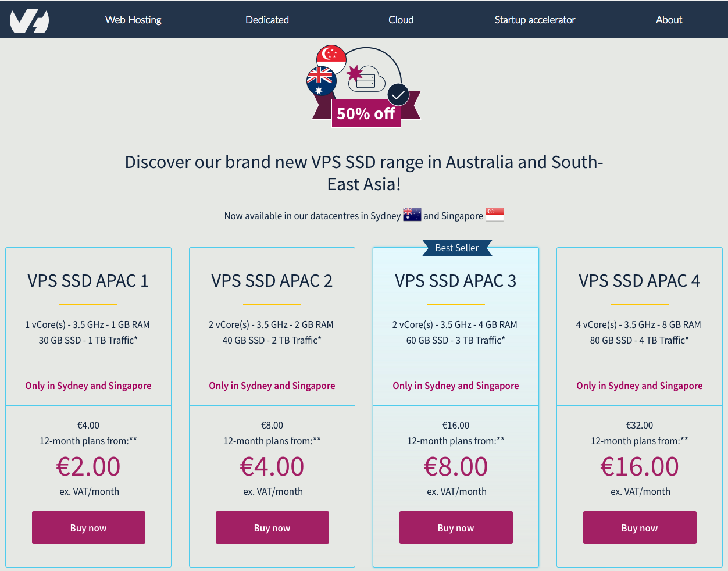
Task: Open the Dedicated menu
Action: 267,20
